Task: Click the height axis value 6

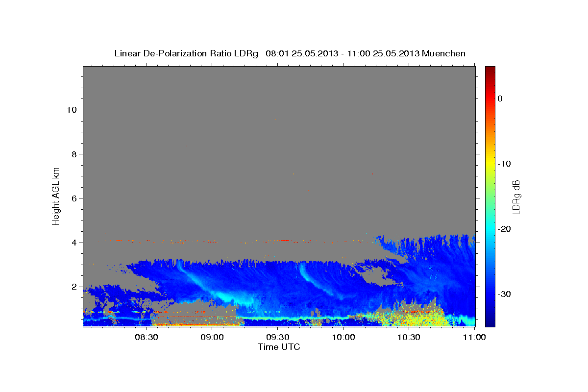Action: pos(73,198)
